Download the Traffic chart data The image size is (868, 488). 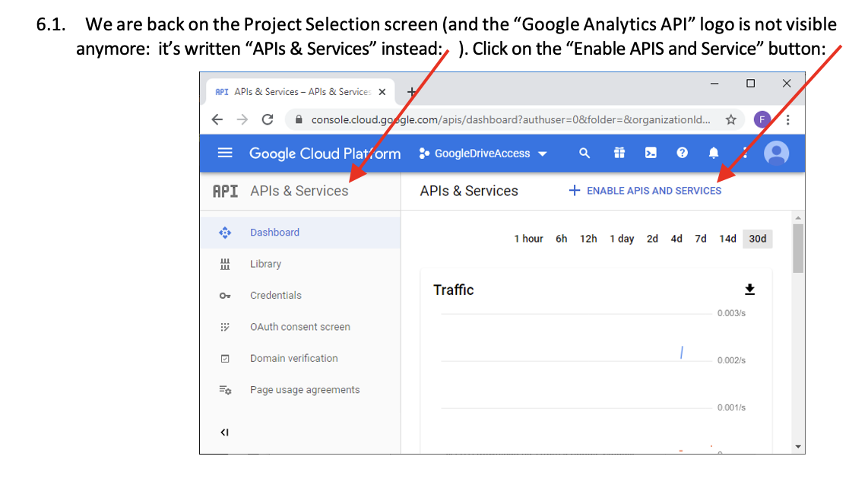[749, 290]
